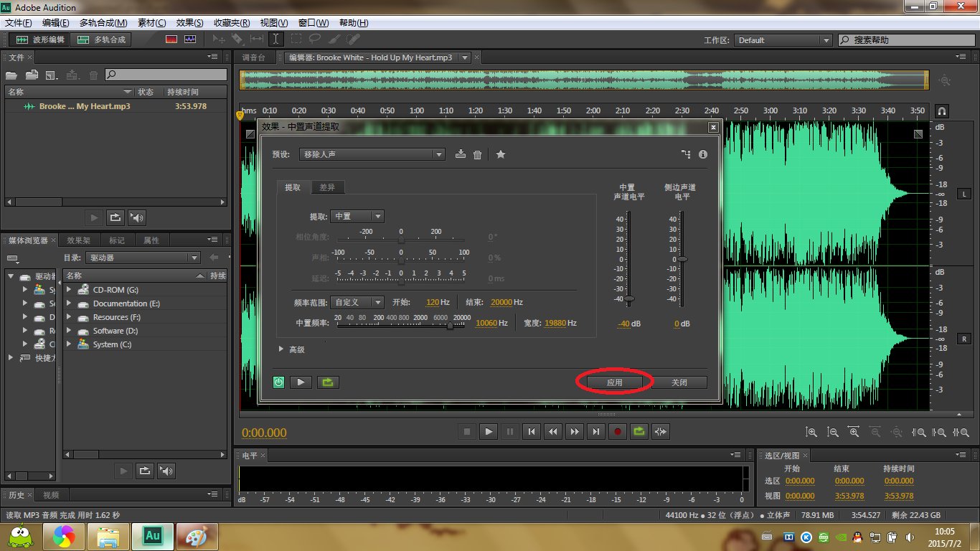
Task: Click the Record button in transport controls
Action: coord(617,431)
